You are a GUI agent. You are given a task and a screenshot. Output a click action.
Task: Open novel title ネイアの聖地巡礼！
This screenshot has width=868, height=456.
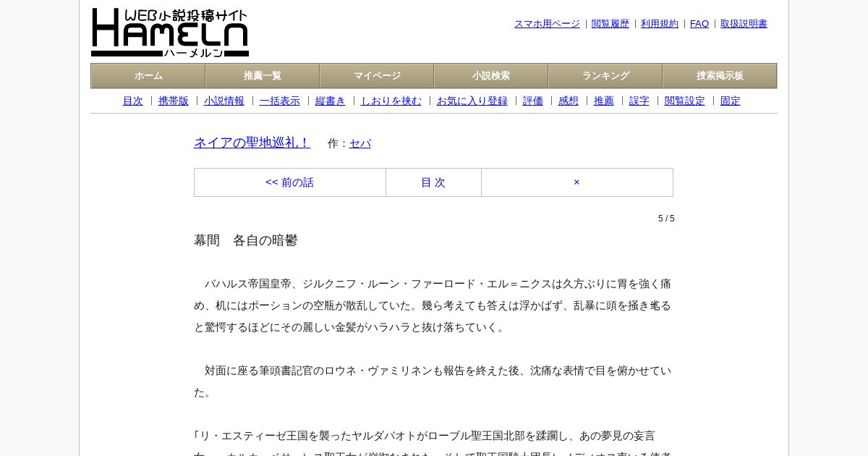click(252, 143)
